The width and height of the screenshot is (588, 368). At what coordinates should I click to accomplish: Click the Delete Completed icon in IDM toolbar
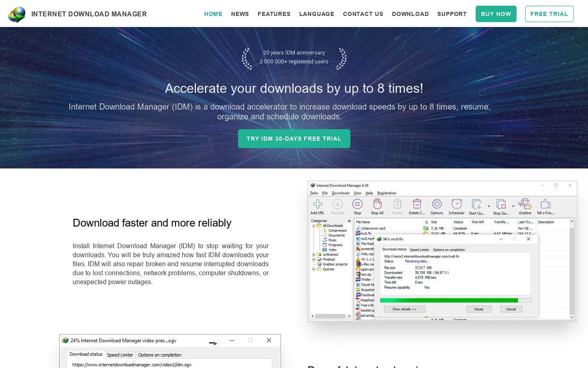417,204
